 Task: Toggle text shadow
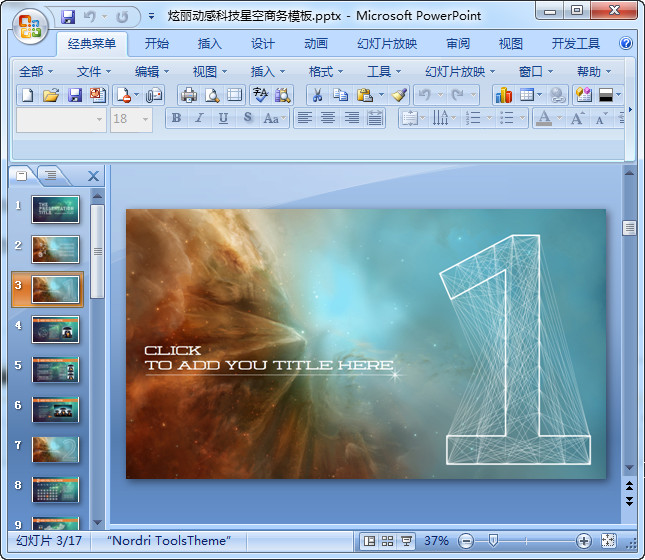(247, 118)
